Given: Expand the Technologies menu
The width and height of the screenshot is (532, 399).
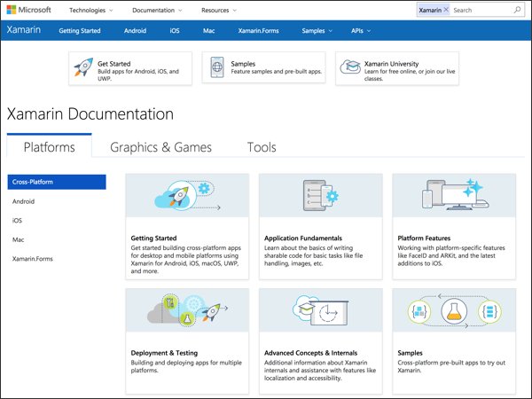Looking at the screenshot, I should [x=91, y=10].
